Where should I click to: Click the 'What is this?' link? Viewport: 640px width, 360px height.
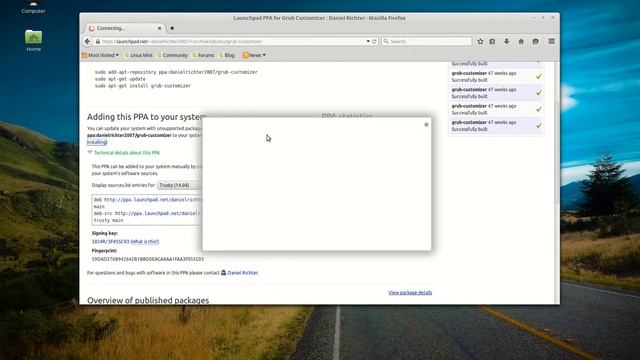[x=144, y=242]
